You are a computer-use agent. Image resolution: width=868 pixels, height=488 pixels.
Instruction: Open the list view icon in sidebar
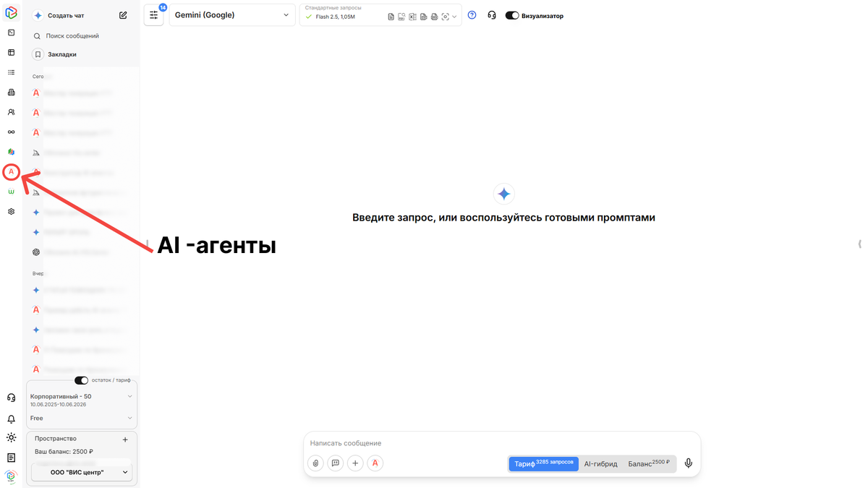(11, 72)
